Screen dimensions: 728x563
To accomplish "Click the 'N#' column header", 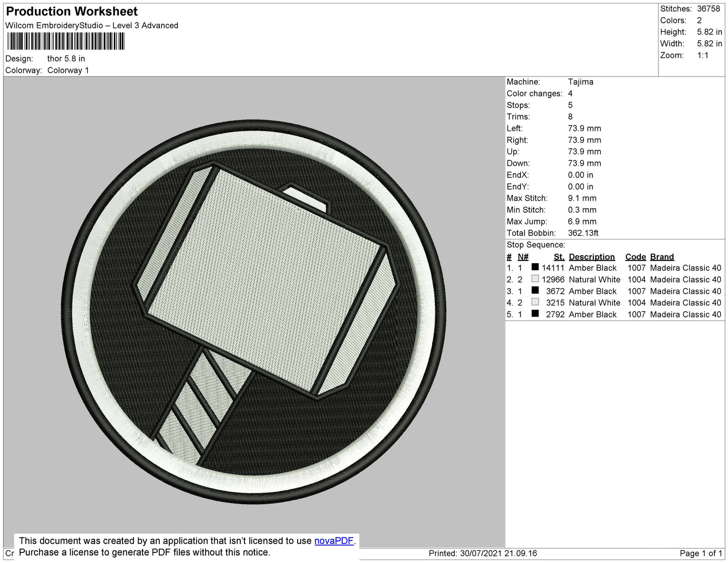I will click(x=523, y=257).
